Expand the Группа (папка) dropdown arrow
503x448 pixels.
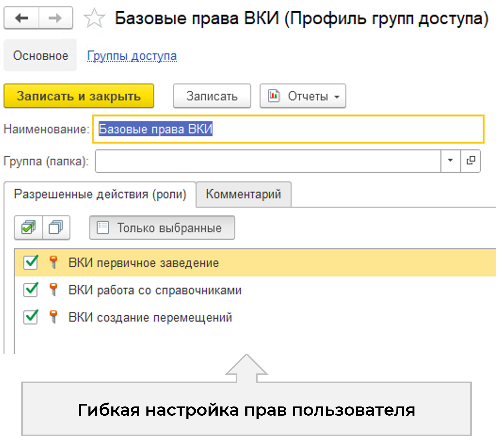point(450,161)
